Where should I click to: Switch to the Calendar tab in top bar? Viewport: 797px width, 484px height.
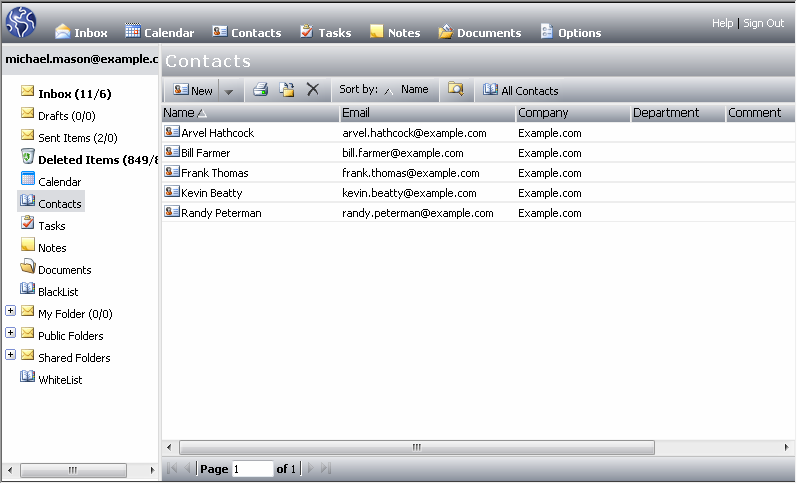[159, 32]
